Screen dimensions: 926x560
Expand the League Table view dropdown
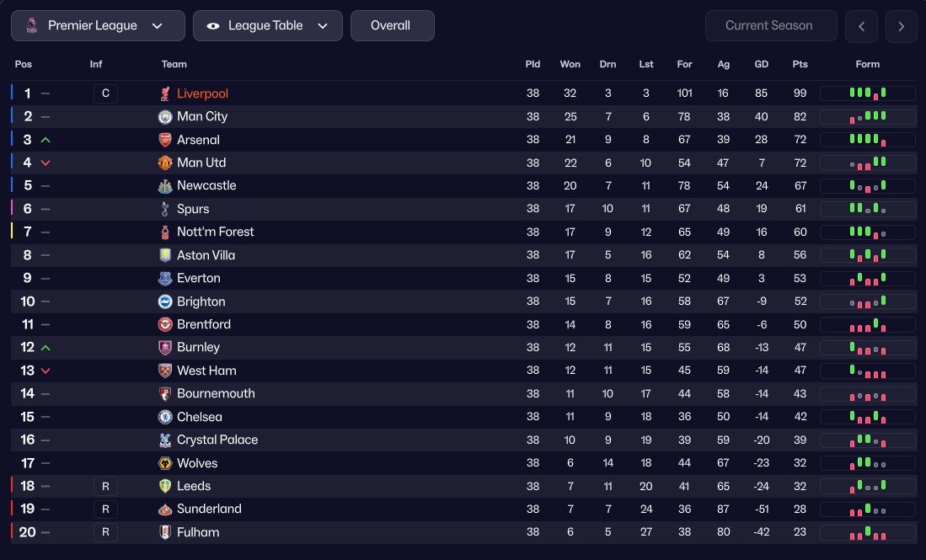267,26
